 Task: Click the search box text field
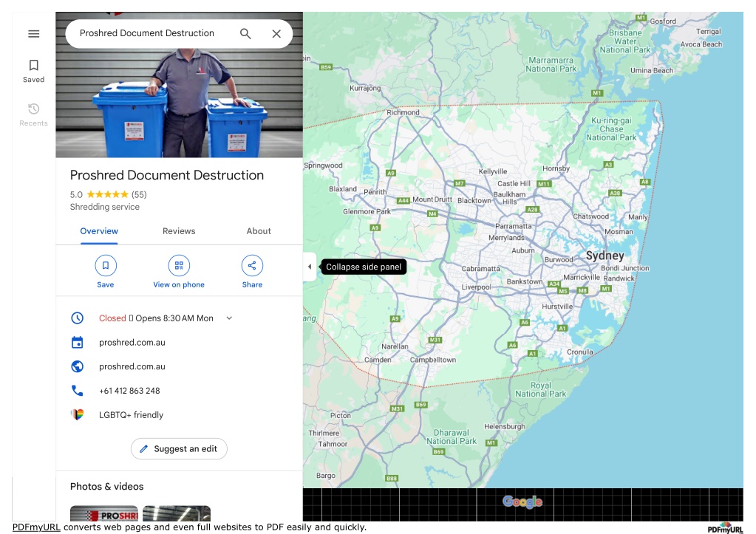tap(147, 33)
